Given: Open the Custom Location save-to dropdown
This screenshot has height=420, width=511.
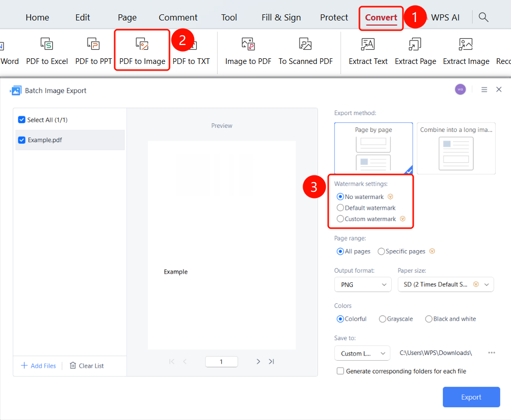Looking at the screenshot, I should tap(362, 353).
